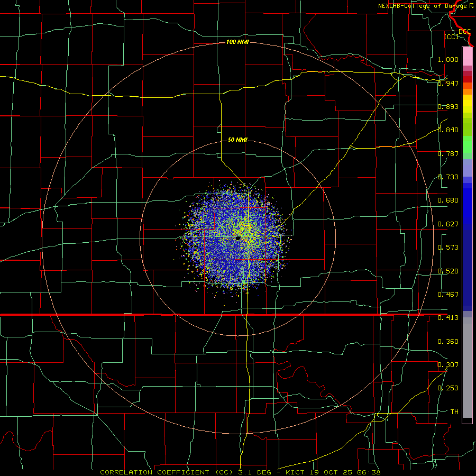Viewport: 476px width, 476px height.
Task: Click the 0.467 legend value
Action: tap(448, 295)
